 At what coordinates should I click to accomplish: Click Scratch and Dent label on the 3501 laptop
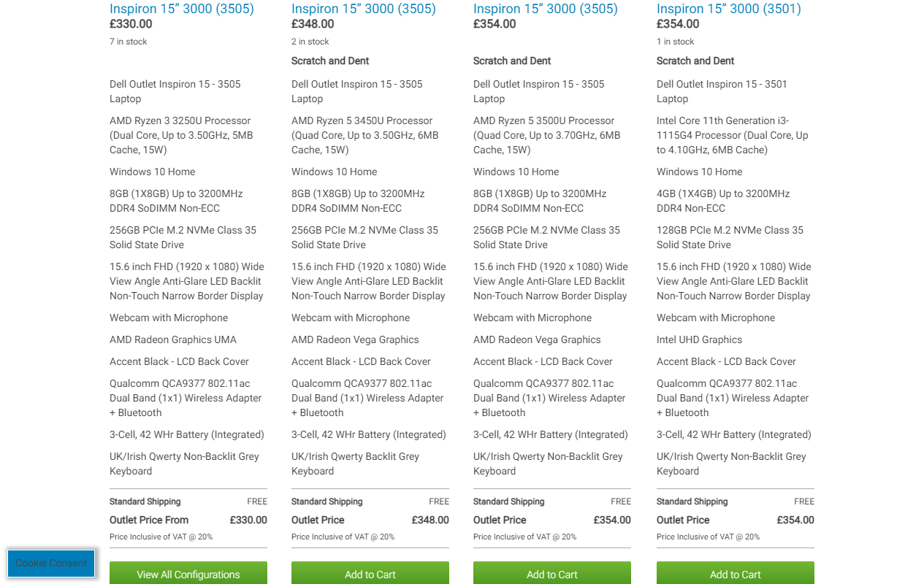point(695,61)
